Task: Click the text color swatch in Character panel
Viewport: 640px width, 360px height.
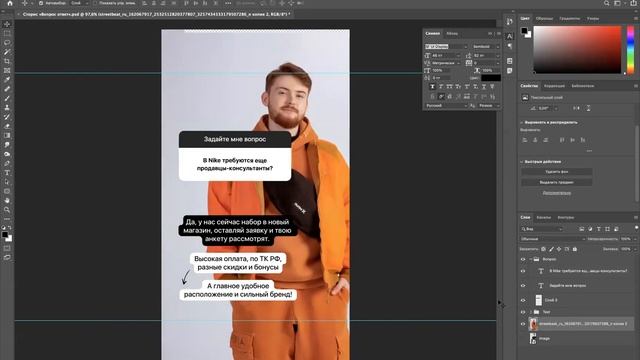Action: (491, 78)
